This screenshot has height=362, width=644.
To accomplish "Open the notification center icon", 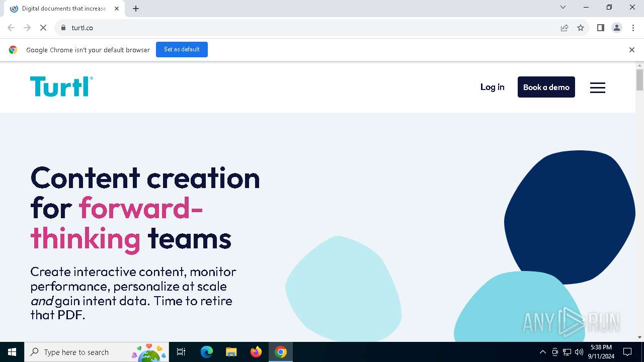I will 627,352.
